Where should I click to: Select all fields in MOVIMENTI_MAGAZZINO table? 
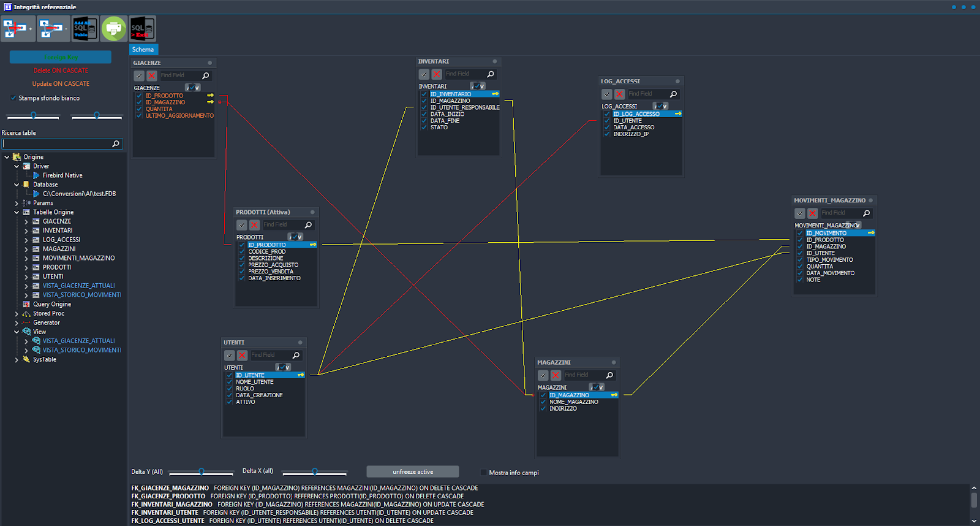799,213
